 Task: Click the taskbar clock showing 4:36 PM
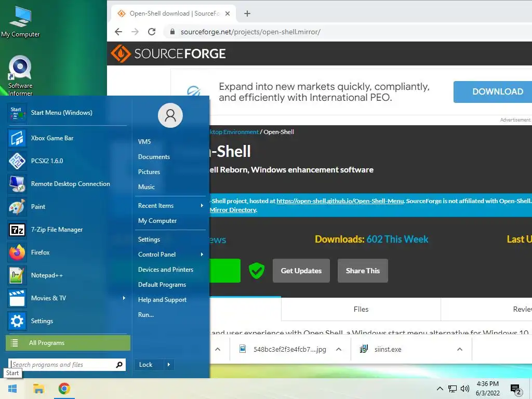(x=487, y=389)
